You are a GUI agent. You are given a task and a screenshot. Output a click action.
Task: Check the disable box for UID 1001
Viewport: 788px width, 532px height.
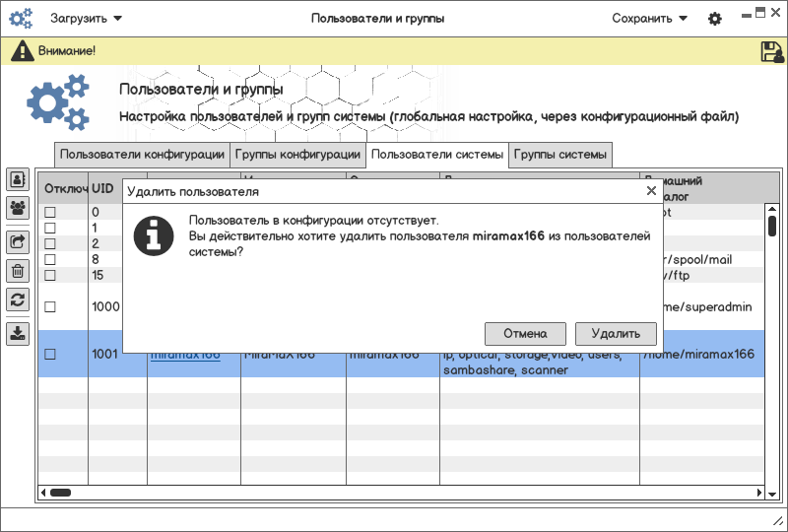tap(50, 354)
